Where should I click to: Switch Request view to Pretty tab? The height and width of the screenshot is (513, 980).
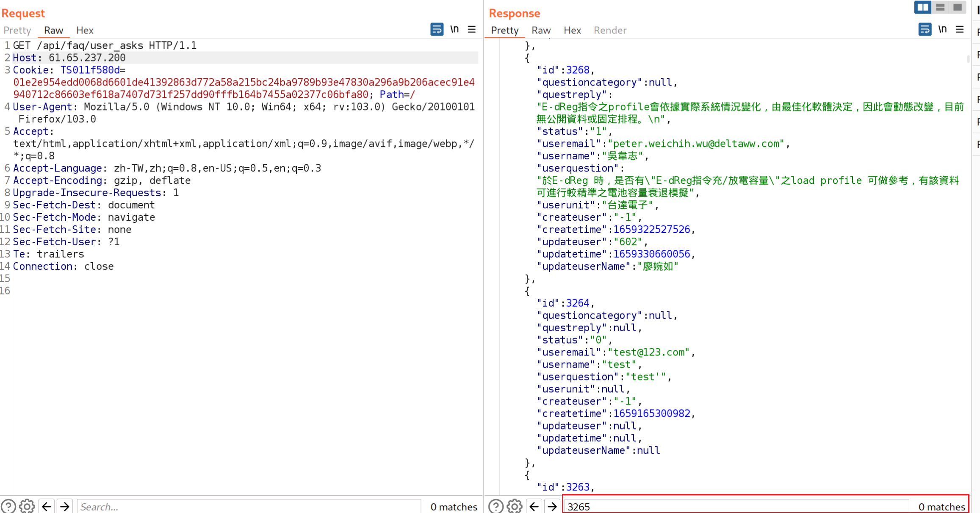point(17,30)
